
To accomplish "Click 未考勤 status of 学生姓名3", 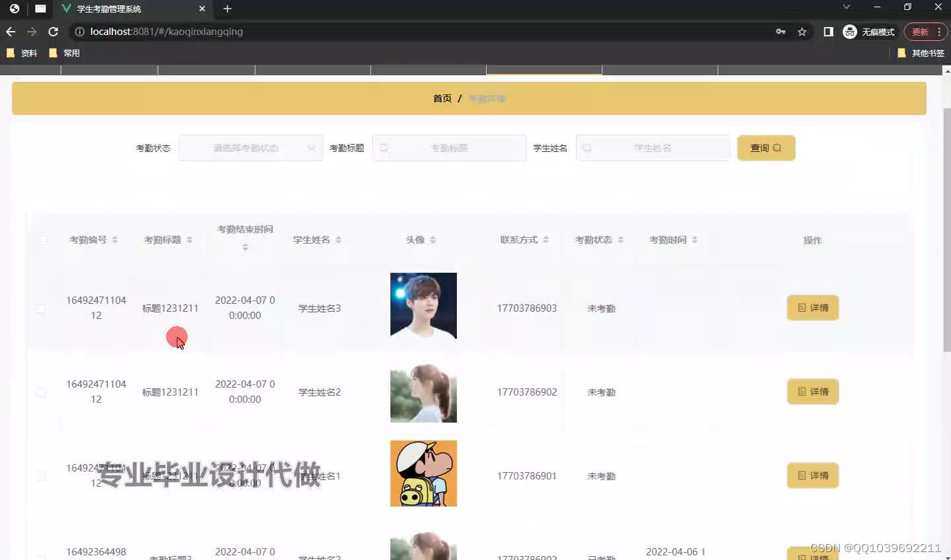I will coord(601,308).
